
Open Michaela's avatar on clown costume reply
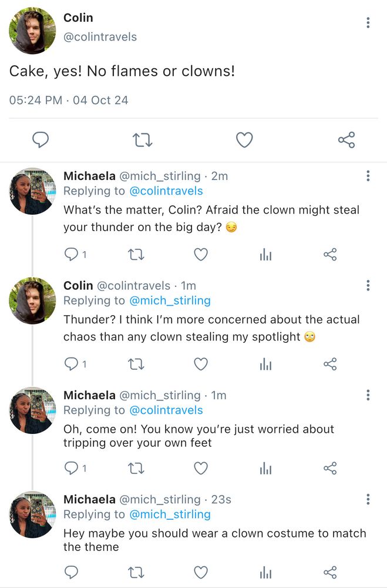tap(32, 514)
